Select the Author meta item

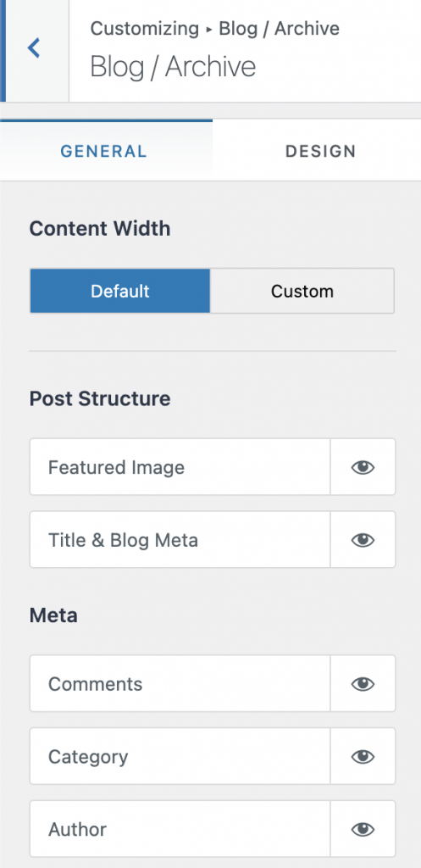pyautogui.click(x=180, y=829)
